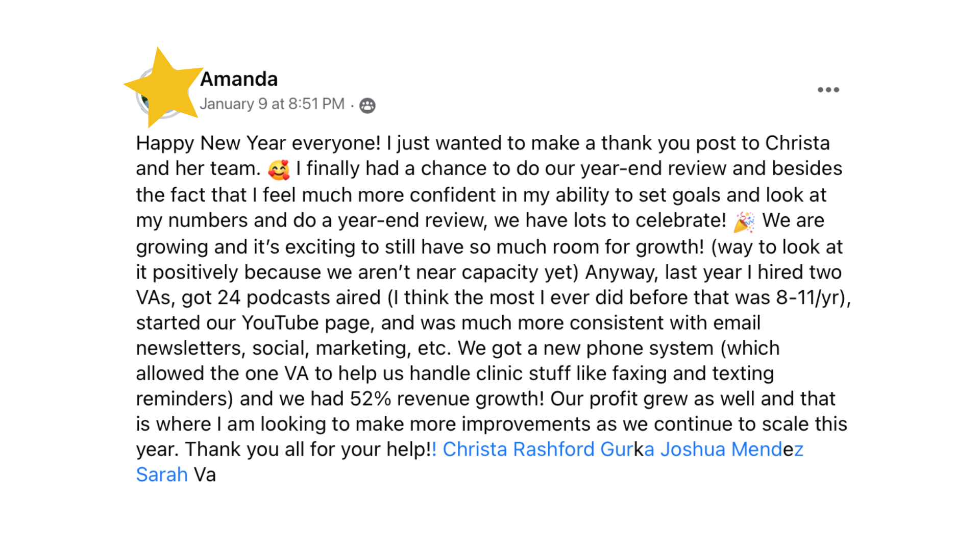This screenshot has width=980, height=551.
Task: Click the group audience icon beside the timestamp
Action: click(367, 106)
